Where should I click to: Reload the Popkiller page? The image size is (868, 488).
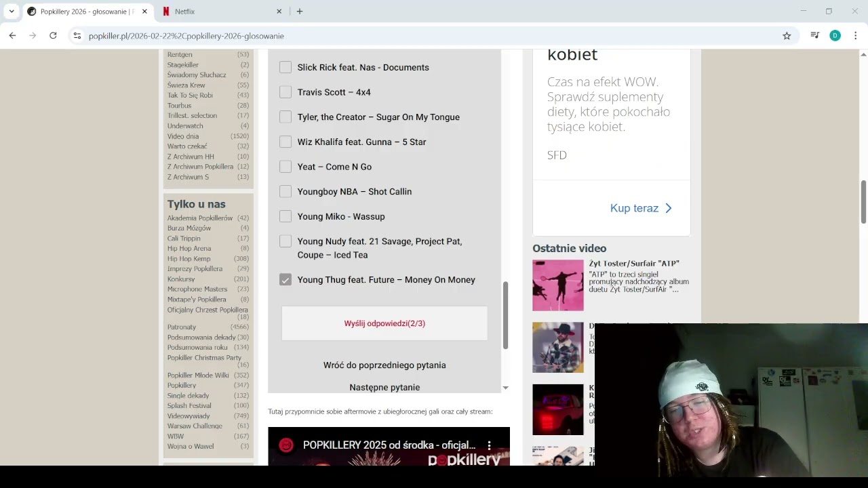[x=53, y=36]
